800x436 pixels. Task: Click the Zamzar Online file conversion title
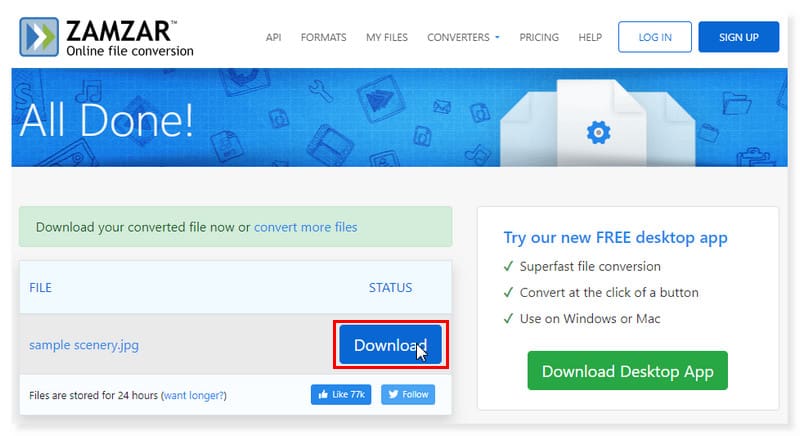(x=130, y=37)
